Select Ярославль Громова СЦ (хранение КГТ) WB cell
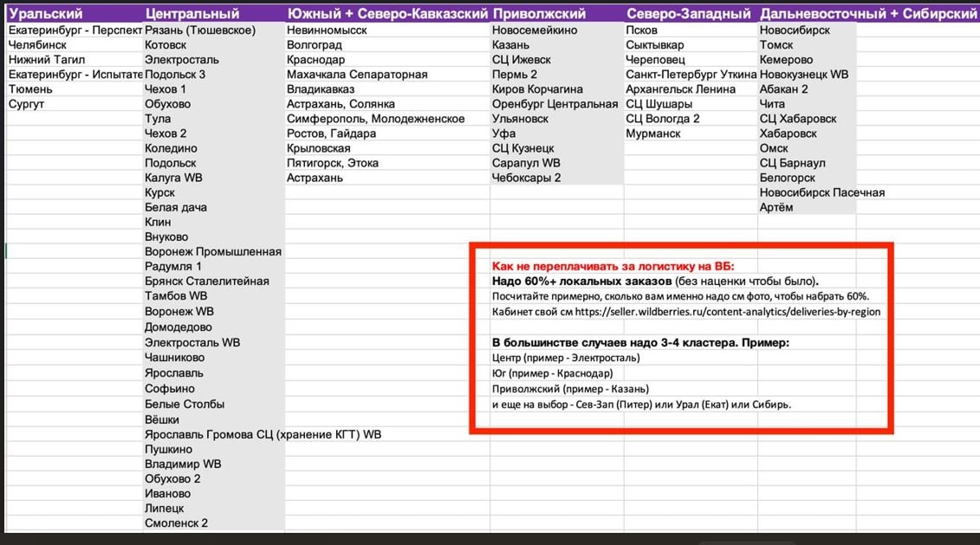Screen dimensions: 980x545 [263, 434]
